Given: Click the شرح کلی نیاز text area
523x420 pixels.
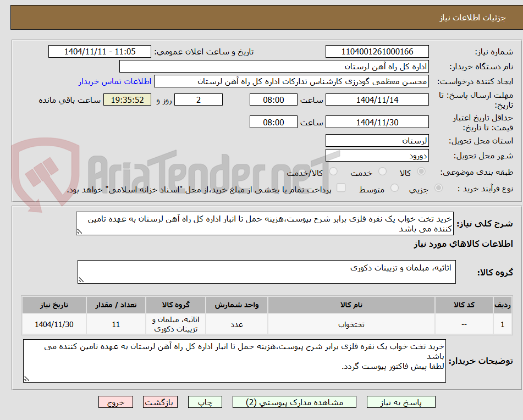Looking at the screenshot, I should (265, 224).
